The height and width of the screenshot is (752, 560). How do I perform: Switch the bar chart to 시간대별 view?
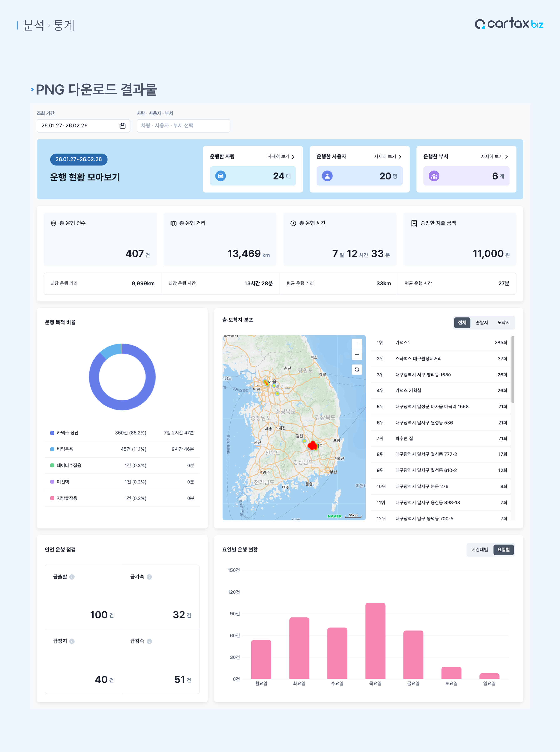tap(479, 550)
